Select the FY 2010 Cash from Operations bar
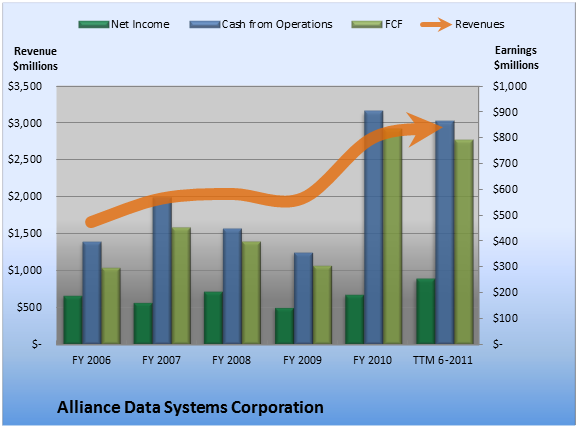Screen dimensions: 577x427 pyautogui.click(x=374, y=227)
